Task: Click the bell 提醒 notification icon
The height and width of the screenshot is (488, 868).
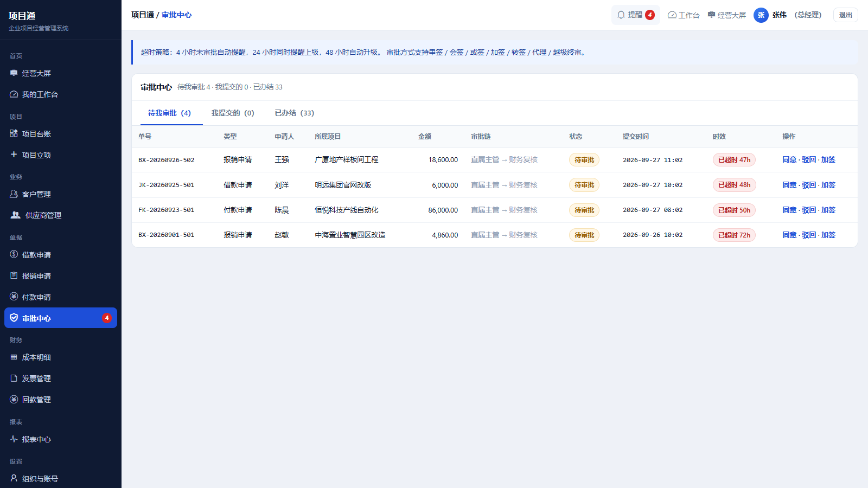Action: 621,15
